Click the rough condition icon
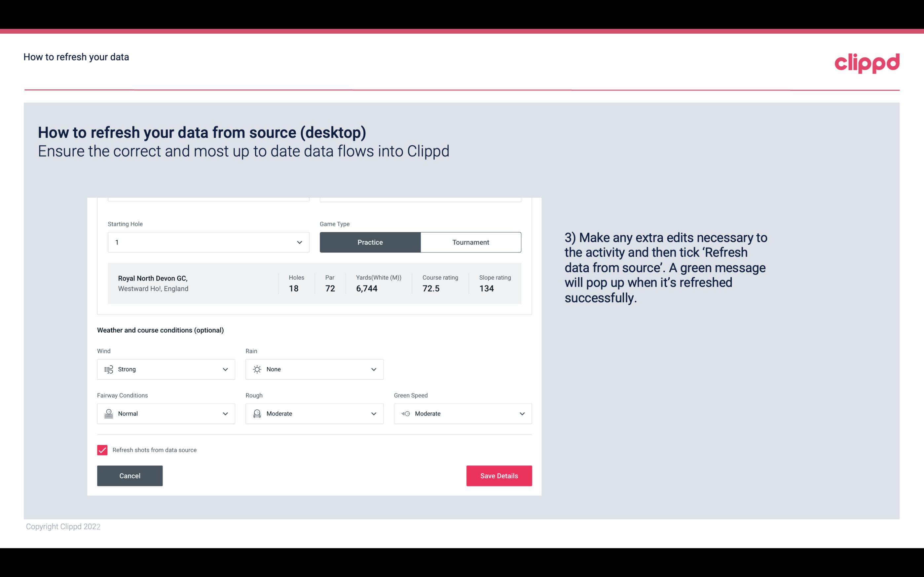This screenshot has height=577, width=924. click(x=257, y=414)
